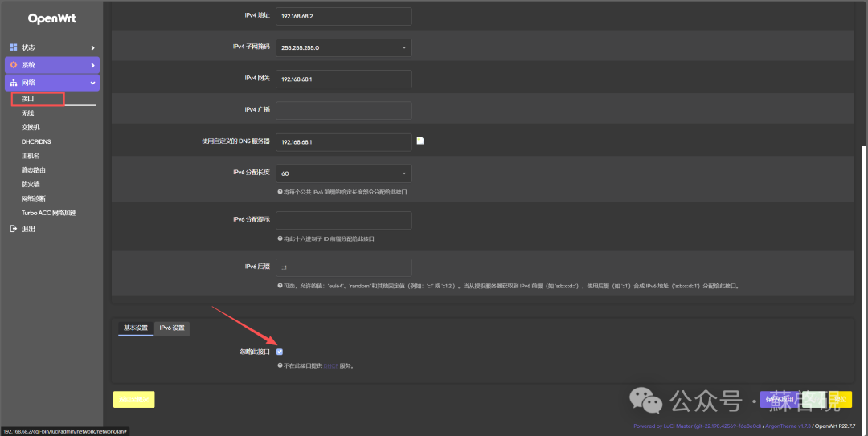Click the purple 保存&应用 button
The height and width of the screenshot is (436, 868).
click(x=781, y=399)
